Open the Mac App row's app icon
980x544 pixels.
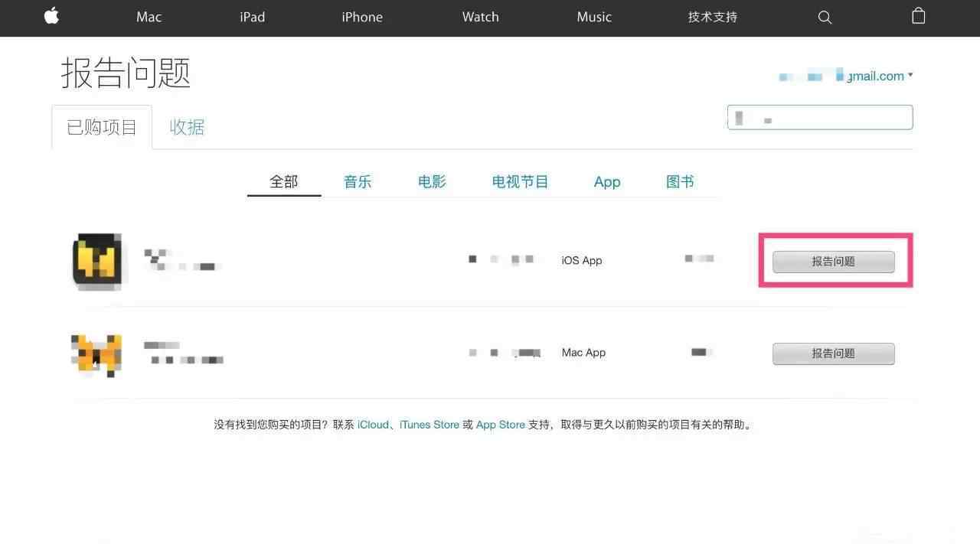[x=96, y=354]
